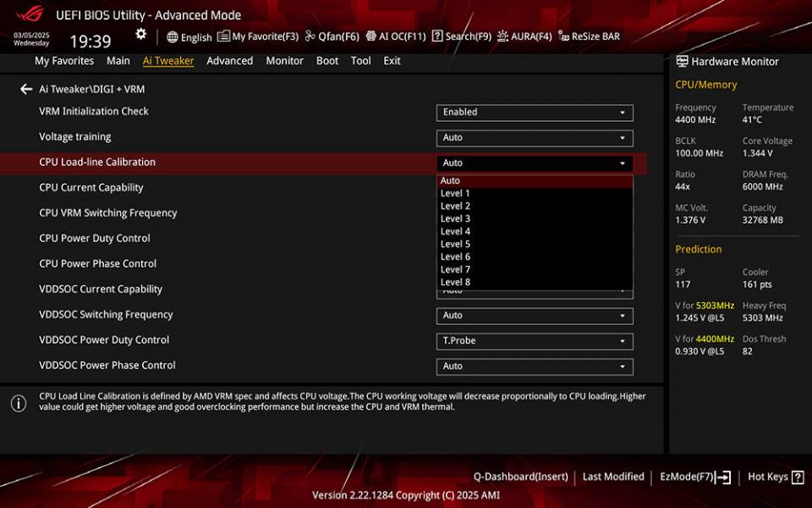
Task: Click Last Modified
Action: click(613, 477)
